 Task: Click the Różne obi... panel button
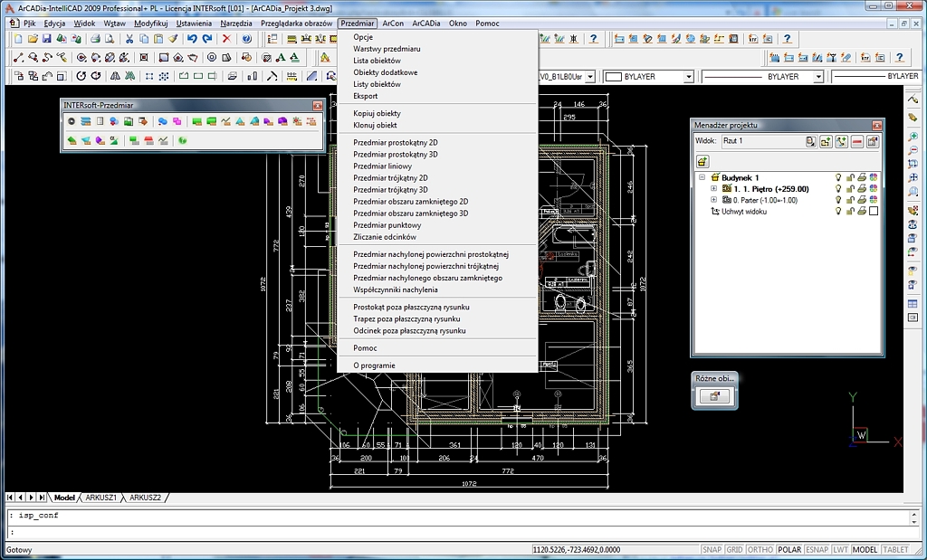[714, 397]
